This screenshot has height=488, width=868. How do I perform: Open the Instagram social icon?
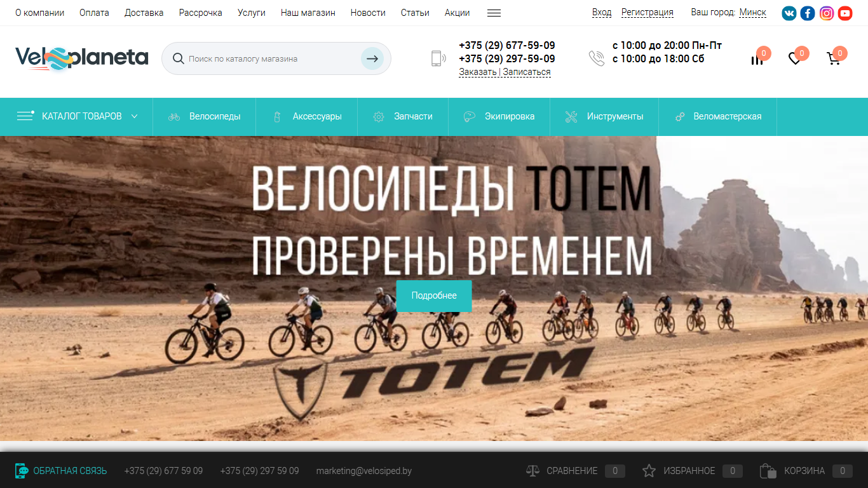[x=827, y=13]
